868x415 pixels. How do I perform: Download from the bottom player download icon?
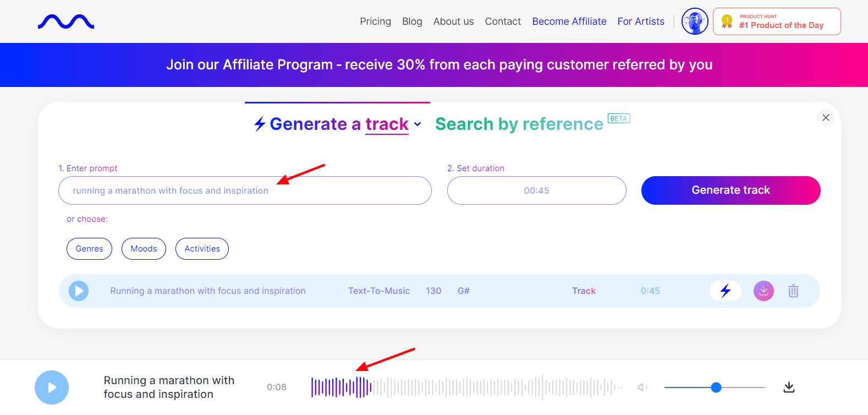tap(789, 387)
